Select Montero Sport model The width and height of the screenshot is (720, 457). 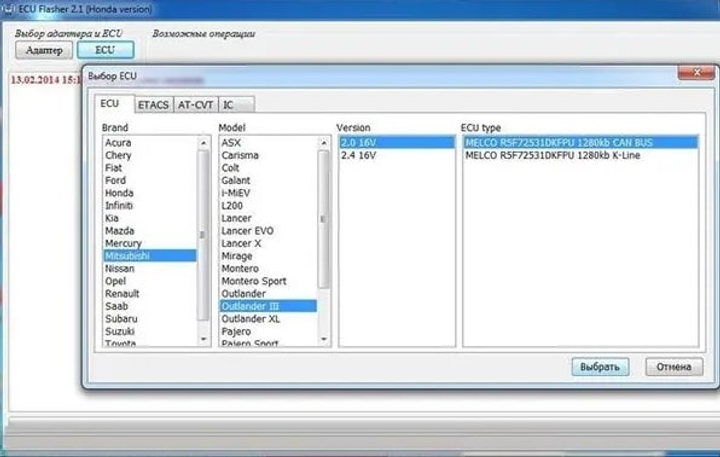click(268, 281)
